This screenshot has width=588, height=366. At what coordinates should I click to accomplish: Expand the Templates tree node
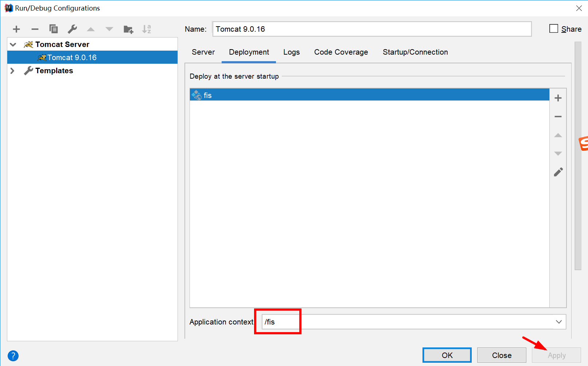click(x=12, y=71)
